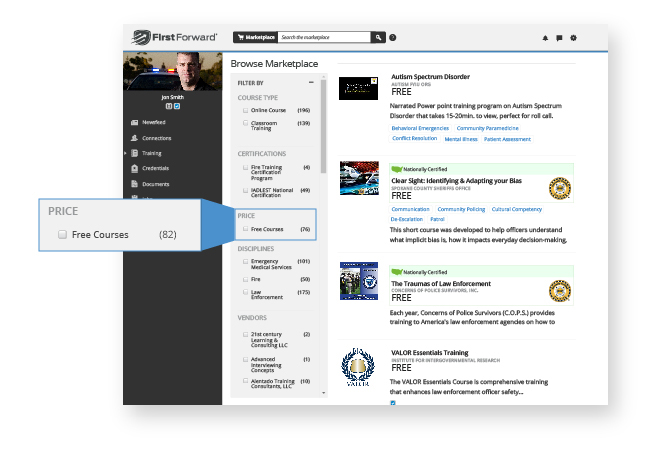The image size is (660, 450).
Task: Collapse the Filter By panel
Action: (x=311, y=83)
